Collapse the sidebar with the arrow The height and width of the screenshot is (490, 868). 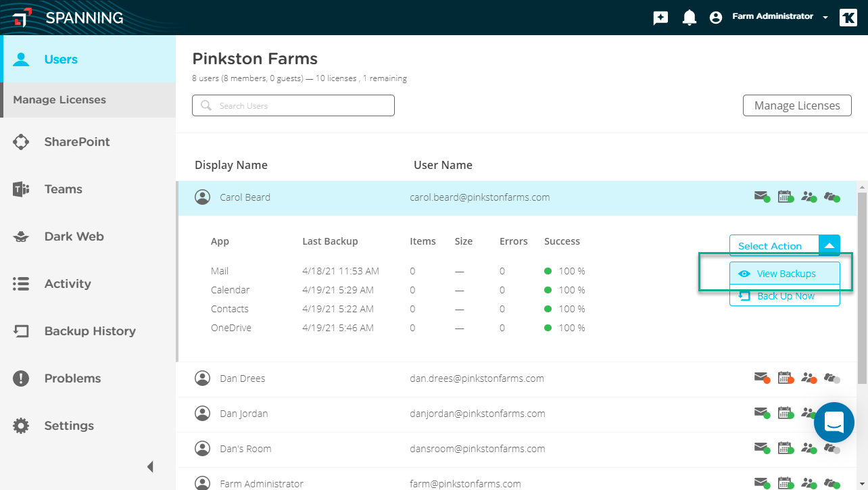(150, 466)
